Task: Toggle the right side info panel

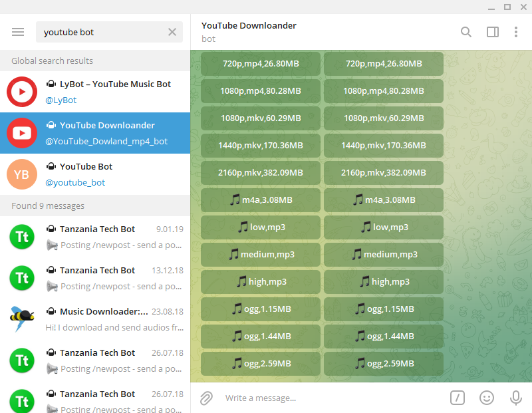Action: [x=493, y=32]
